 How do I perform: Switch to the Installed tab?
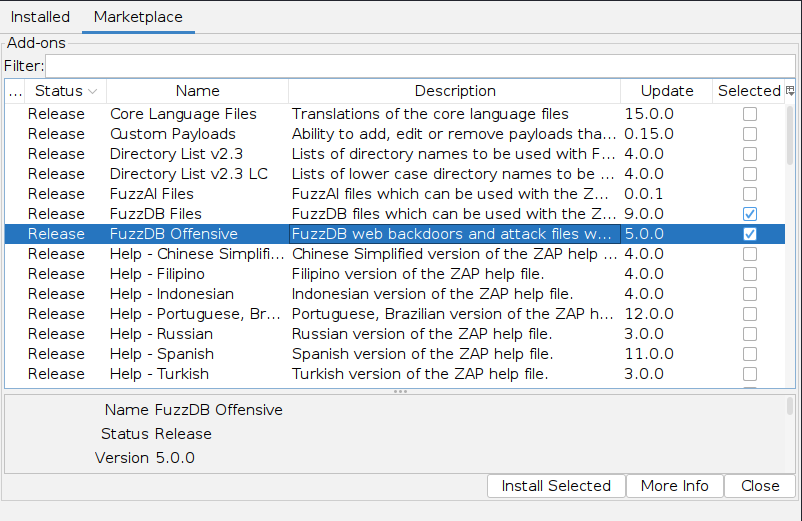pos(40,17)
